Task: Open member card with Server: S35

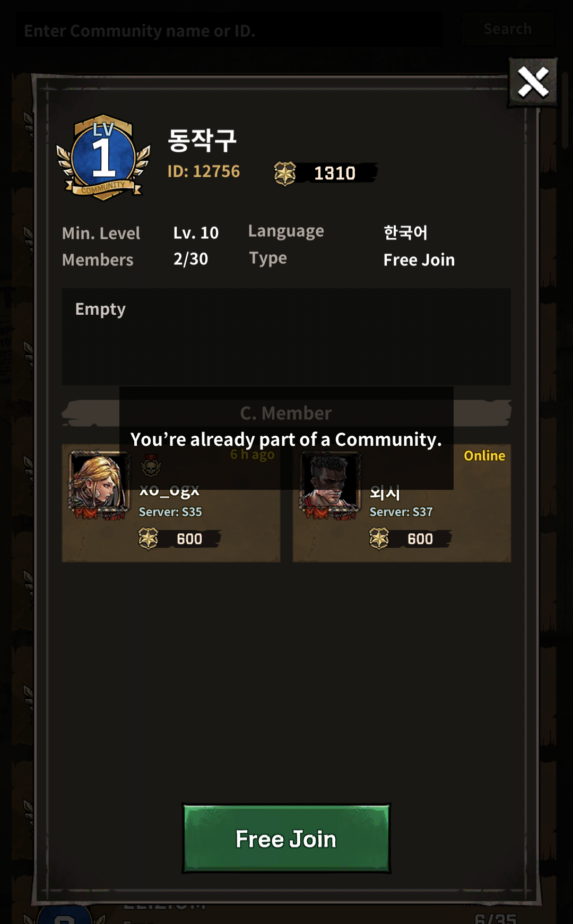Action: [171, 503]
